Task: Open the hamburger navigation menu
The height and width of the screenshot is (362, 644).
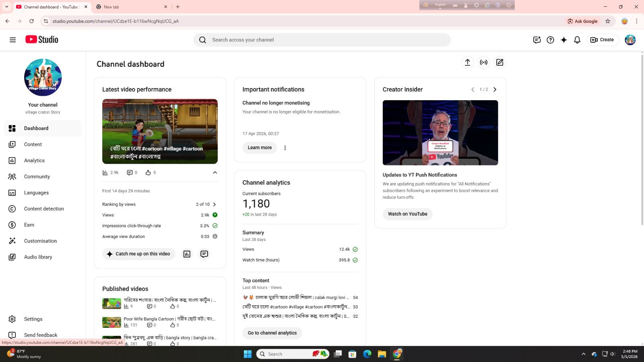Action: (12, 40)
